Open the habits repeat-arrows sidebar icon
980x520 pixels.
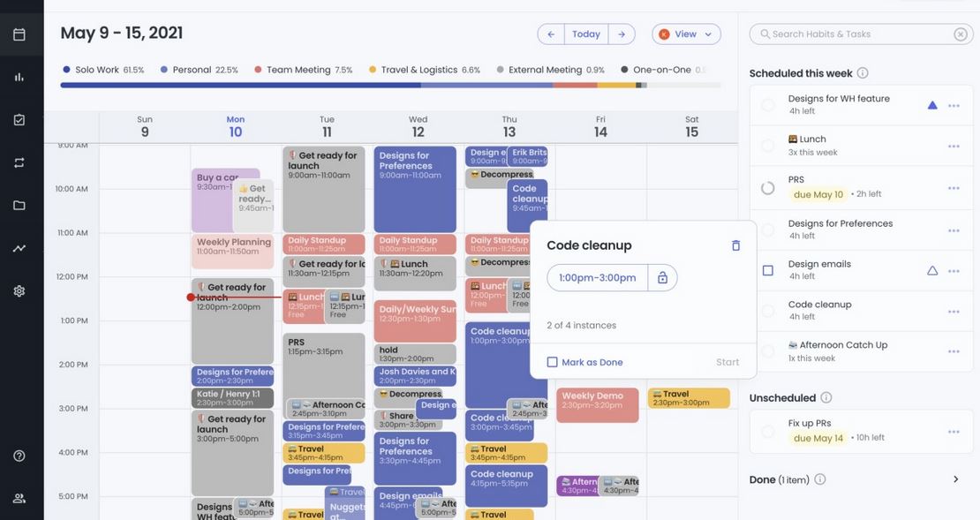pos(19,162)
